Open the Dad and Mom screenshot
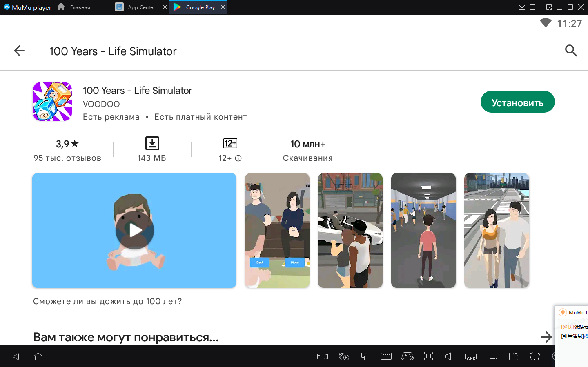588x367 pixels. pyautogui.click(x=277, y=230)
